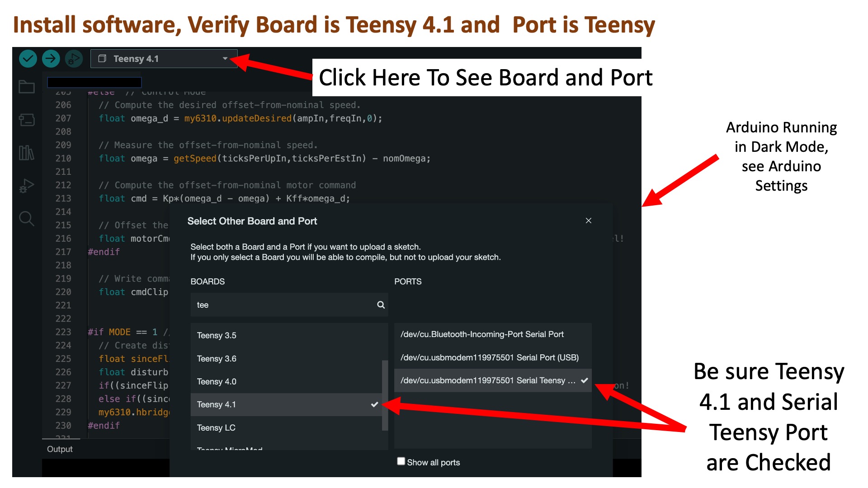Select the usbmodem119975501 Serial Teensy port
The width and height of the screenshot is (868, 488).
point(488,380)
